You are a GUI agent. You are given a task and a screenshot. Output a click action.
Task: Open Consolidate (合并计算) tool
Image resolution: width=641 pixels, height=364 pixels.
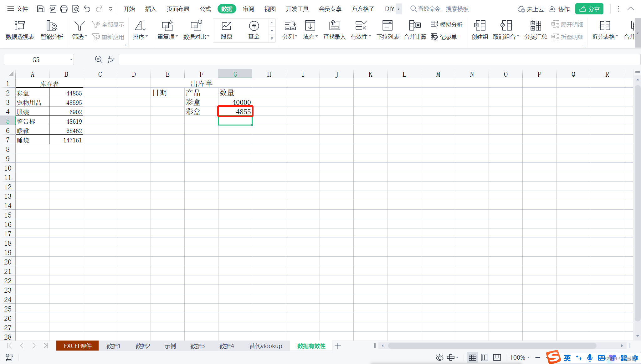(415, 30)
